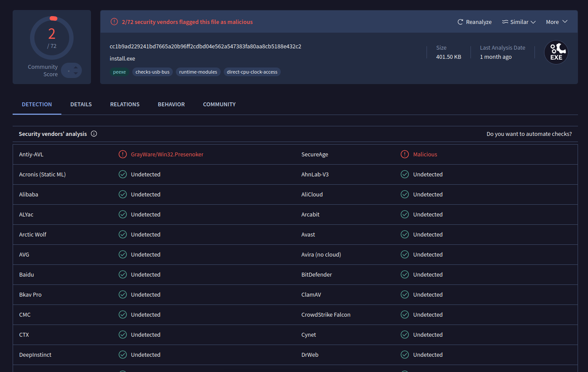Click the GrayWare/Win32.Presenoker detection result
Image resolution: width=588 pixels, height=372 pixels.
pyautogui.click(x=167, y=154)
